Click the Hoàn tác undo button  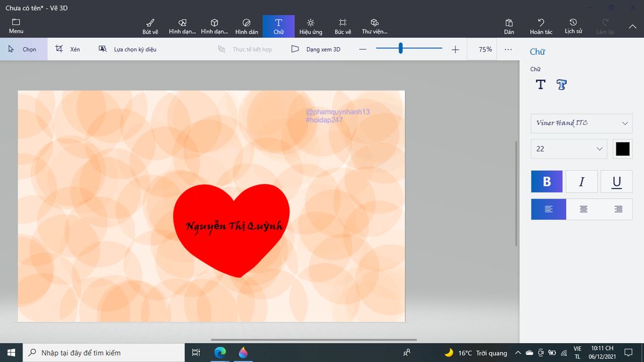point(541,26)
